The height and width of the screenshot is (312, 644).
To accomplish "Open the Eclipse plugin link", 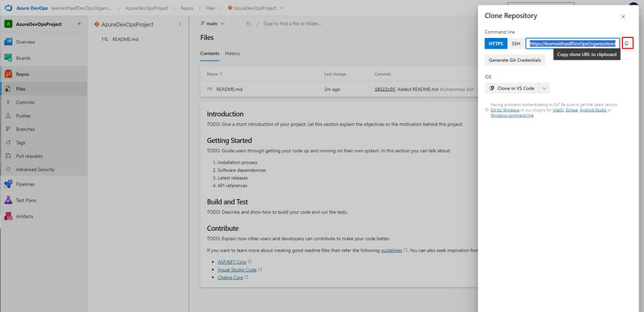I will coord(572,110).
